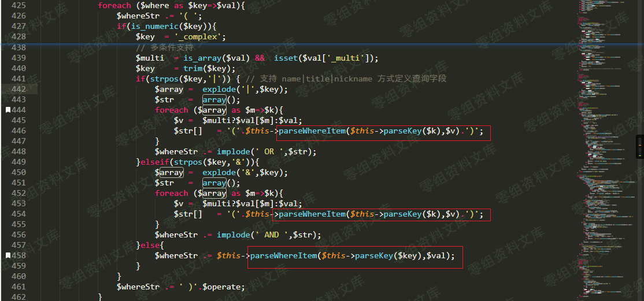Click the dark handle on the right edge
The width and height of the screenshot is (644, 301).
640,146
